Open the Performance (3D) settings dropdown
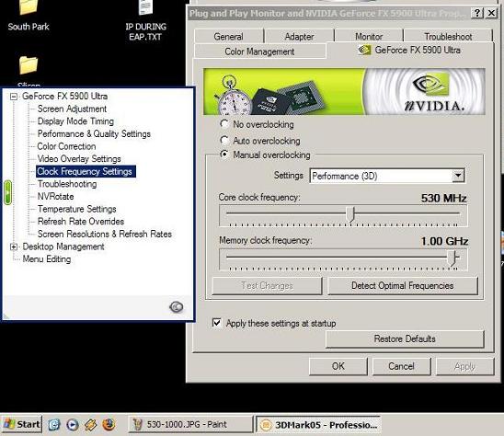The width and height of the screenshot is (504, 436). pyautogui.click(x=458, y=176)
